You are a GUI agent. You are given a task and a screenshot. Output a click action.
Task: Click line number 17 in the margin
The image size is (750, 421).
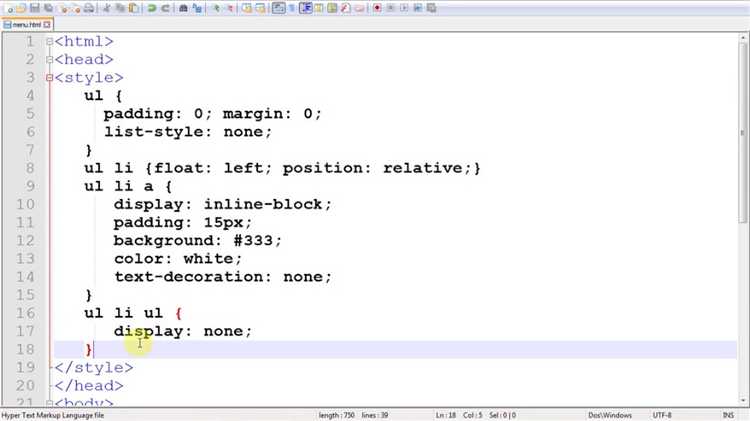(x=26, y=331)
